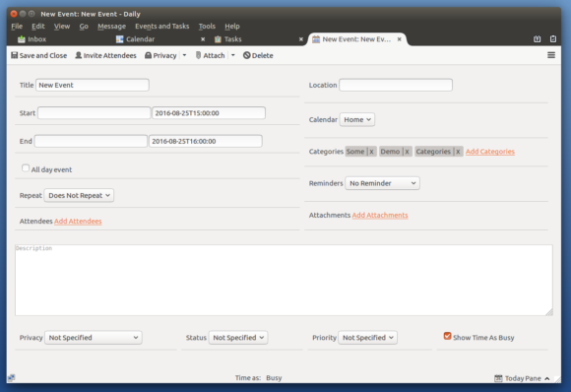Open the hamburger application menu
This screenshot has height=392, width=571.
tap(551, 55)
